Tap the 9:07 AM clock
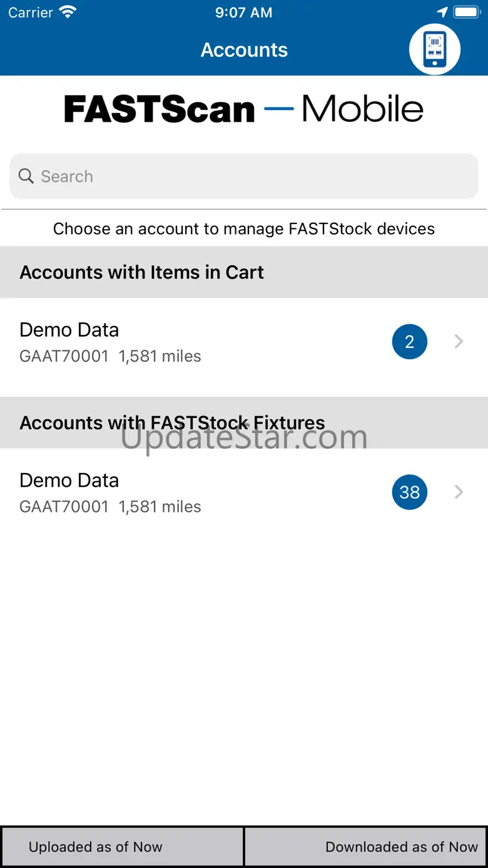Viewport: 488px width, 868px height. coord(243,13)
